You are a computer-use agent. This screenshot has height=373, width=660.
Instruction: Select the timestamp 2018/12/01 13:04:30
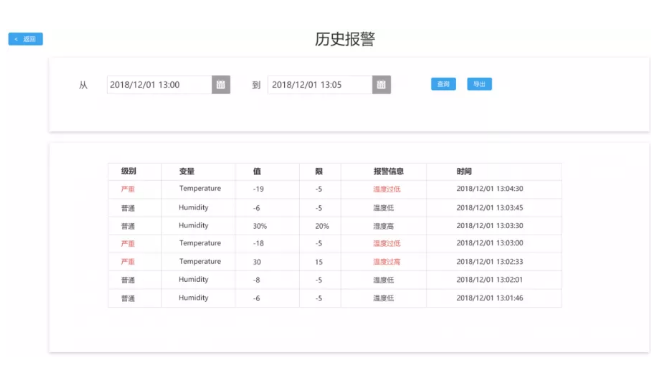490,189
